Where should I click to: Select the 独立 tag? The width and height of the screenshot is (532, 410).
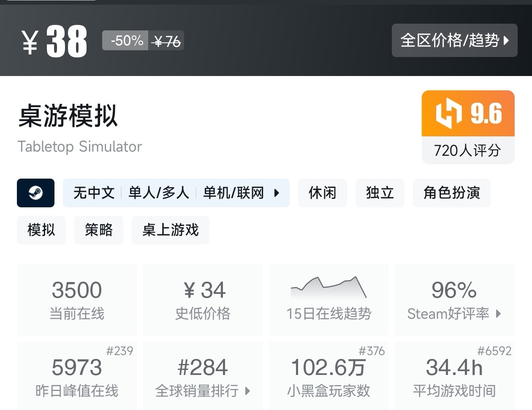(380, 193)
